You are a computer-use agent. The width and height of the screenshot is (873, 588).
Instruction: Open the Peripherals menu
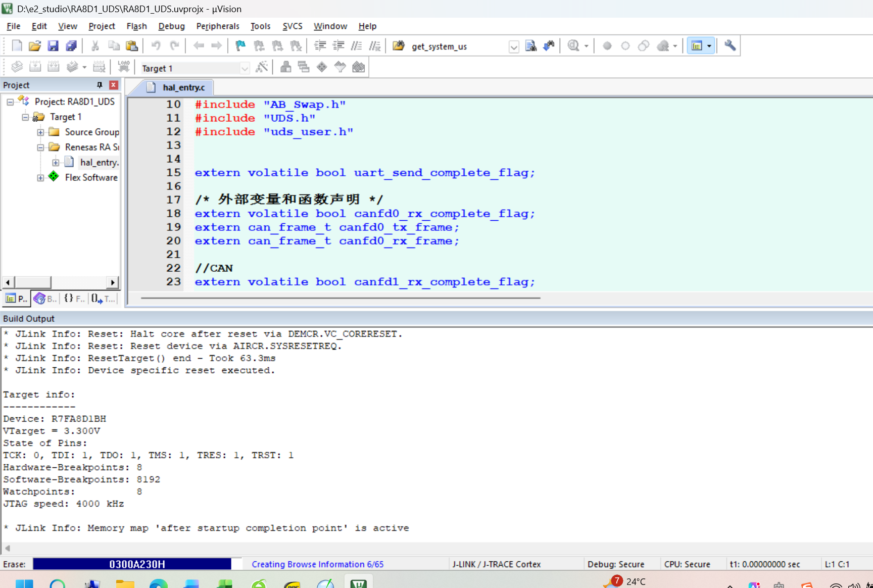(x=218, y=26)
